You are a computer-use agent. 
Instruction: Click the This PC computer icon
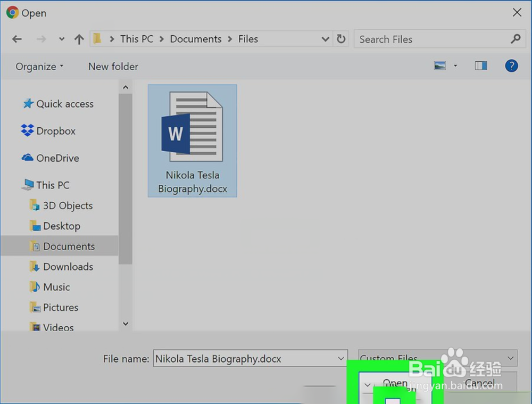tap(28, 185)
